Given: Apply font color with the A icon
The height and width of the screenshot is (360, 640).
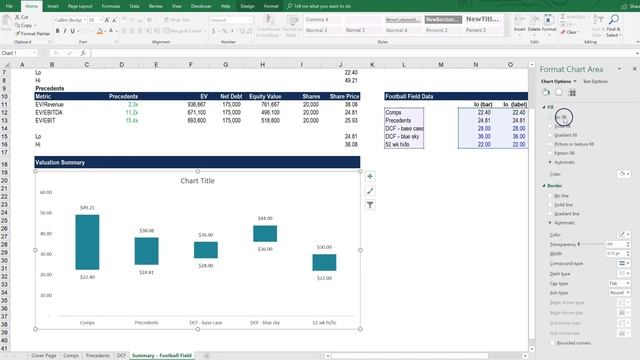Looking at the screenshot, I should click(111, 31).
